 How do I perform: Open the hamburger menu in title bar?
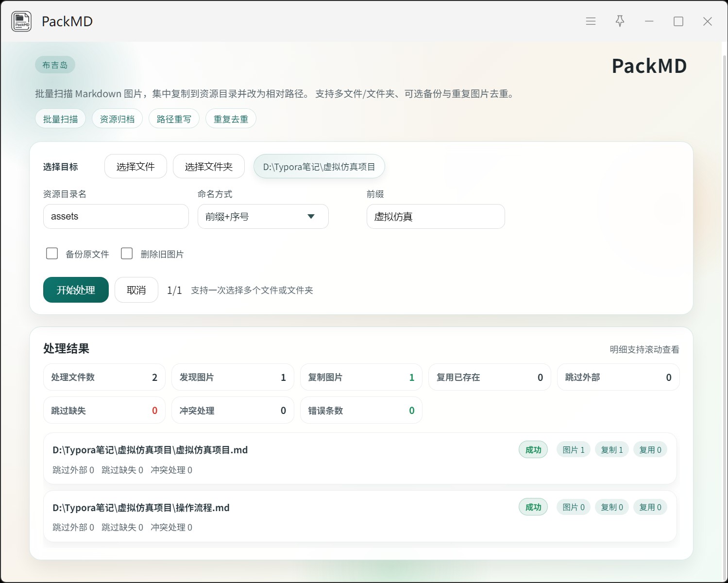pos(591,21)
